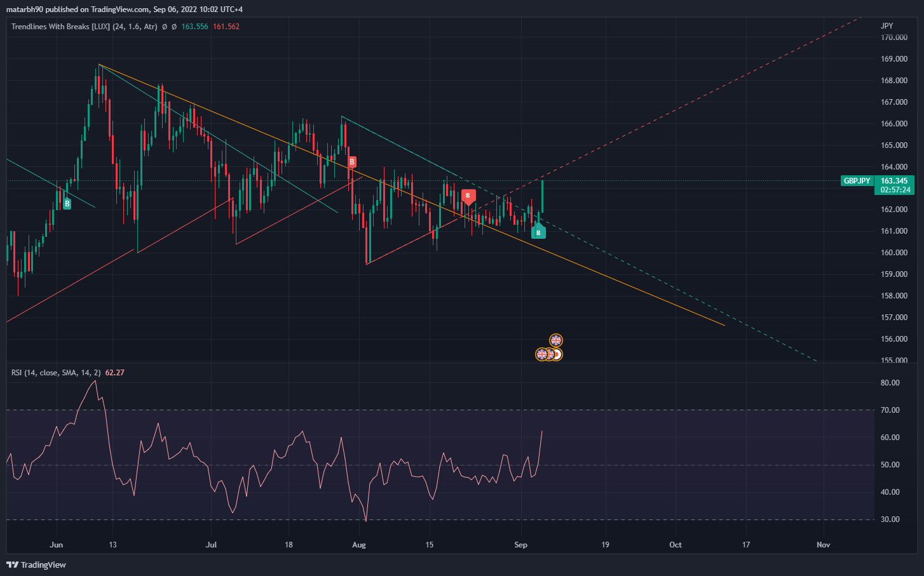The image size is (924, 576).
Task: Click price axis label 169.000
Action: (894, 59)
